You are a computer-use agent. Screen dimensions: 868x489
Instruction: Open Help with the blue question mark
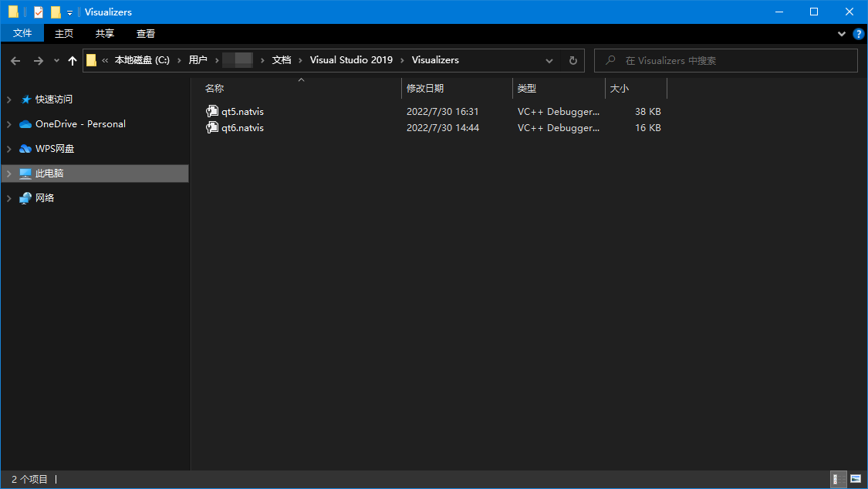tap(858, 34)
